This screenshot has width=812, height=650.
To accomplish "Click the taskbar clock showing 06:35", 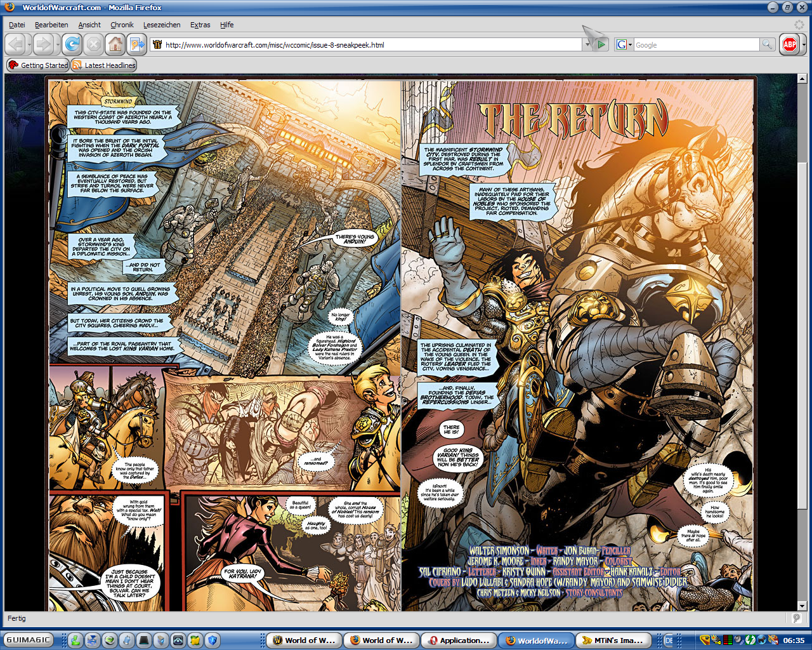I will click(x=794, y=640).
